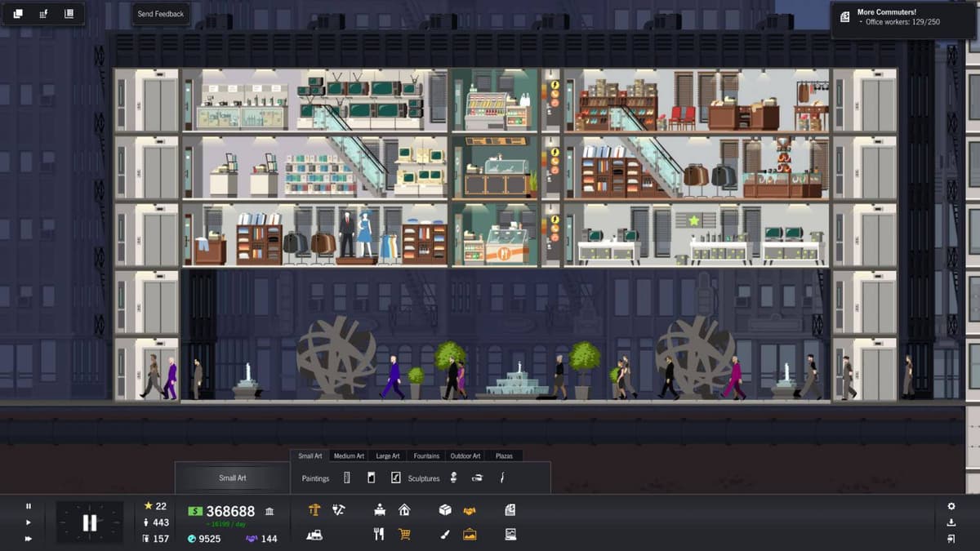Open the services menu with the handshake icon

(470, 511)
